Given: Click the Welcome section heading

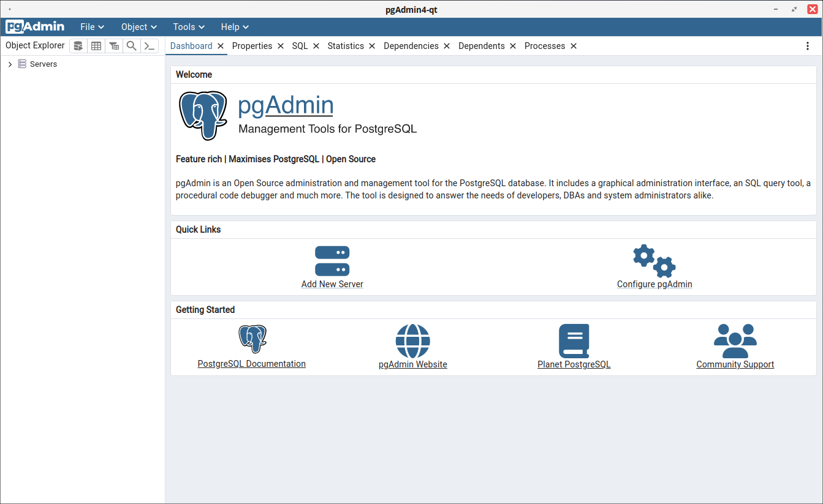Looking at the screenshot, I should coord(194,75).
